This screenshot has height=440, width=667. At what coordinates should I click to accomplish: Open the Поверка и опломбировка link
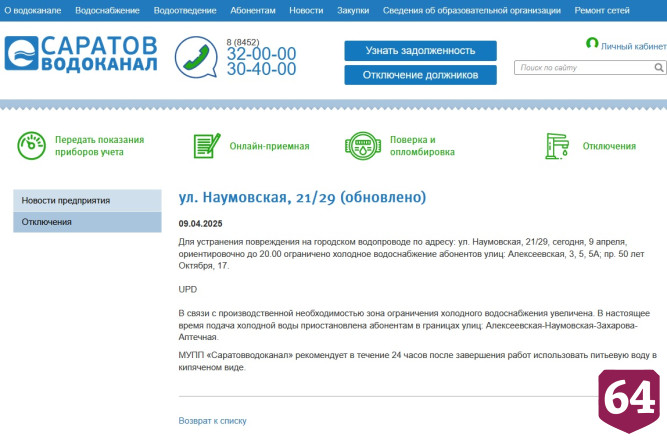tap(422, 146)
